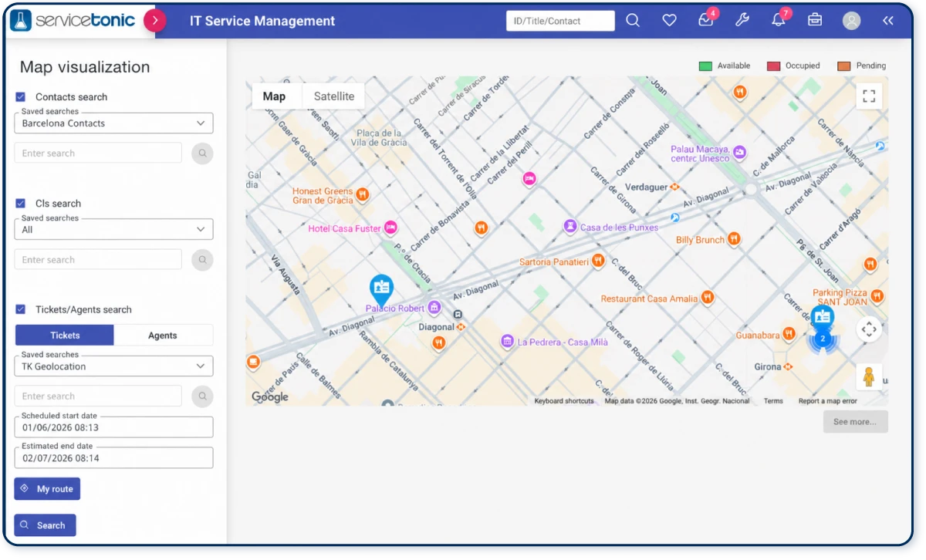
Task: Click Diagonal metro station marker
Action: pos(461,327)
